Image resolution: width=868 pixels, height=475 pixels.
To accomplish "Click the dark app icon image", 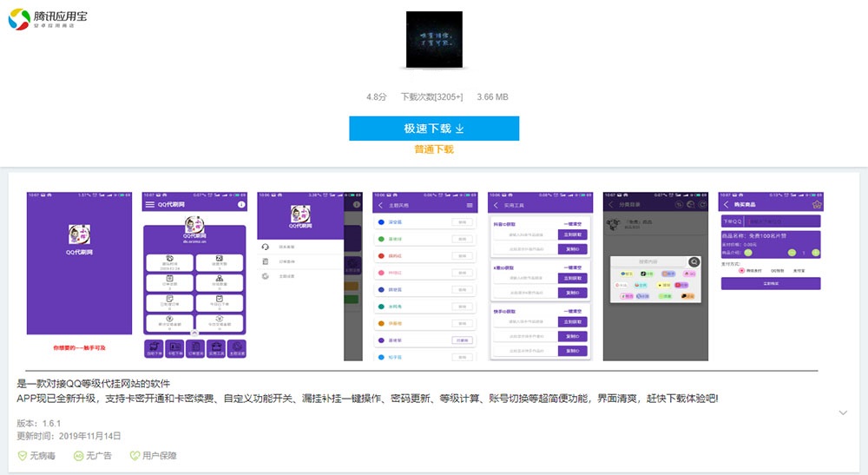I will click(x=434, y=39).
